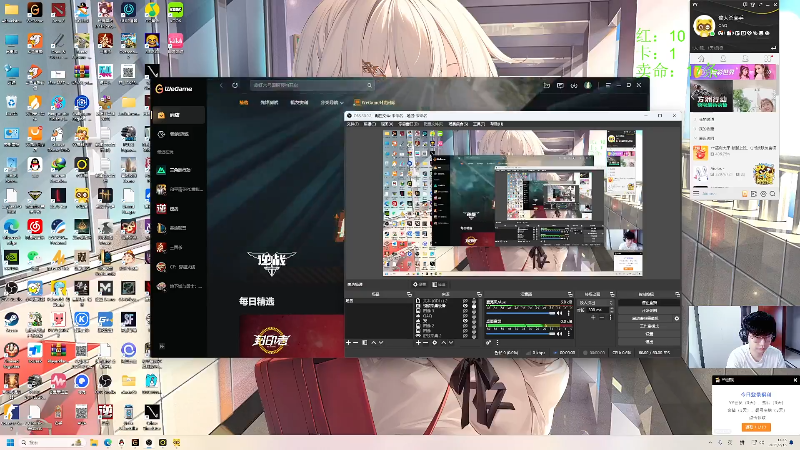Open Microsoft Edge shortcut on desktop

coord(11,226)
